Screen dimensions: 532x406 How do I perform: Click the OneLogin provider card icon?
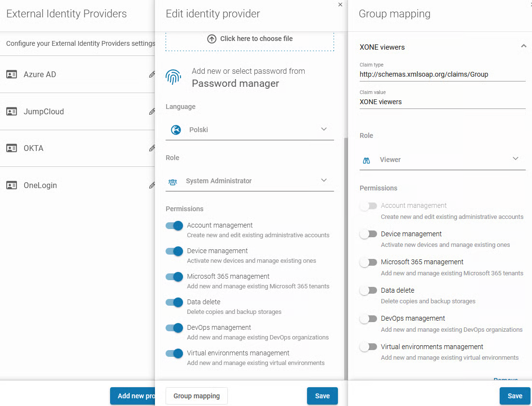coord(12,185)
